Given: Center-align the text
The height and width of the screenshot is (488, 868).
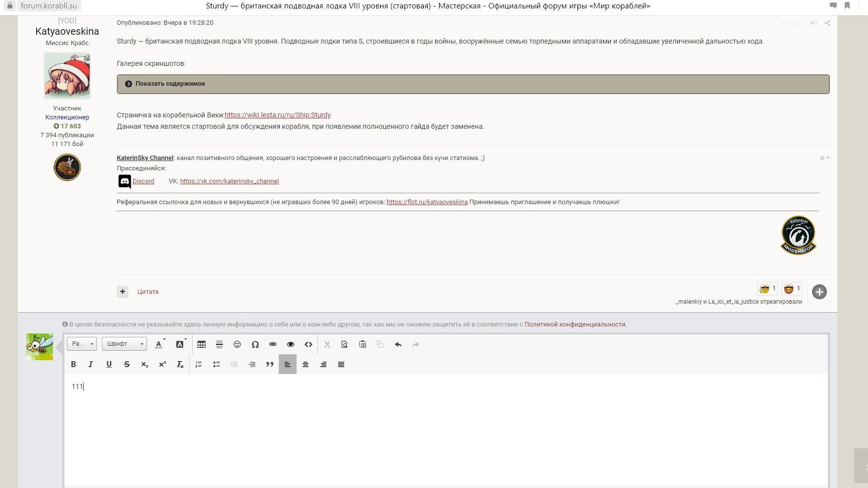Looking at the screenshot, I should point(306,364).
